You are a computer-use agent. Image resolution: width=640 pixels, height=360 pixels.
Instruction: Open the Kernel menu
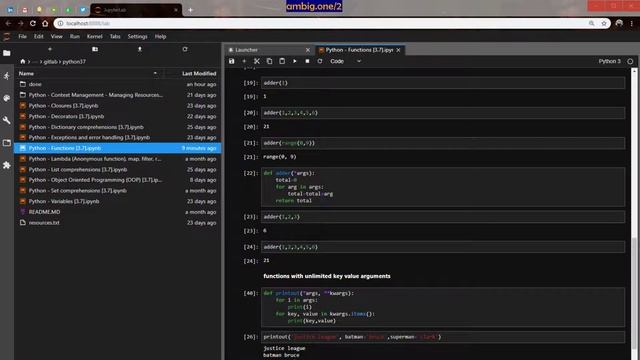(95, 36)
